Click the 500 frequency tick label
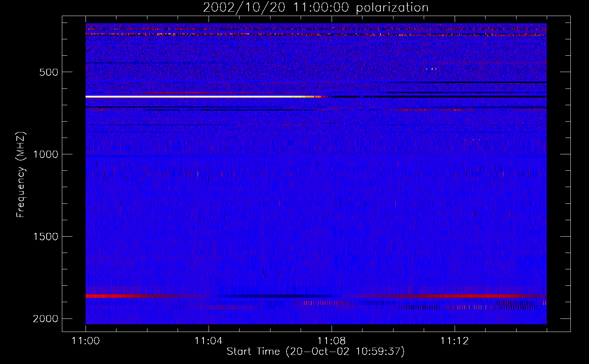 pos(49,72)
